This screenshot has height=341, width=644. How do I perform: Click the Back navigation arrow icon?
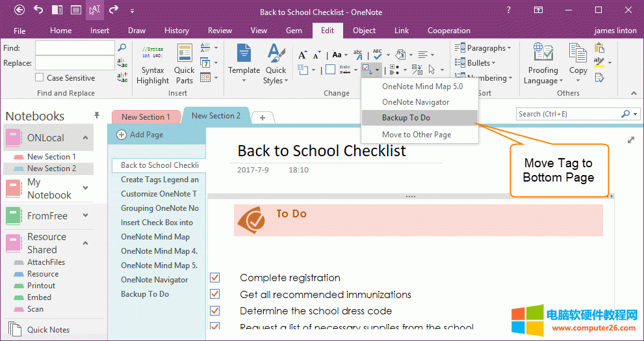click(19, 10)
